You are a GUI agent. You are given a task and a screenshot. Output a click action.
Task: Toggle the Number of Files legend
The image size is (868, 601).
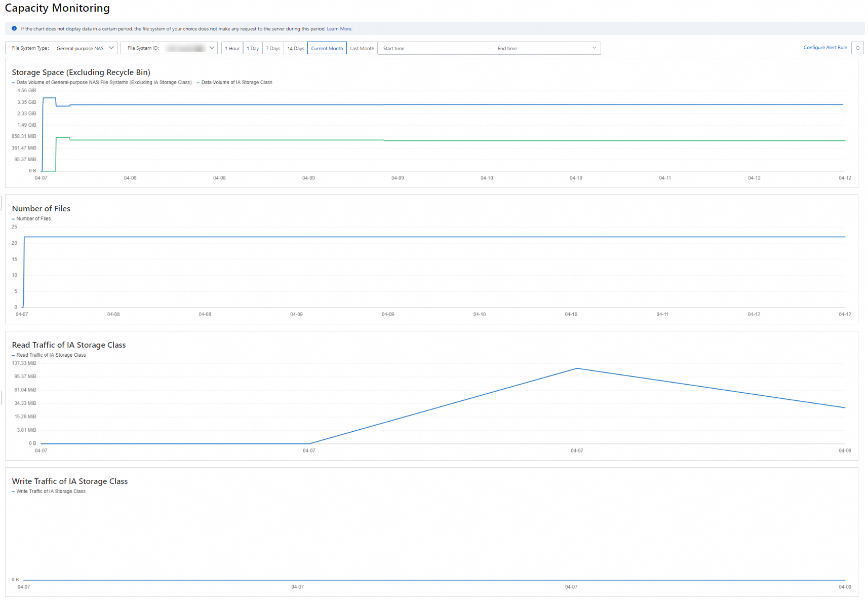pos(31,219)
